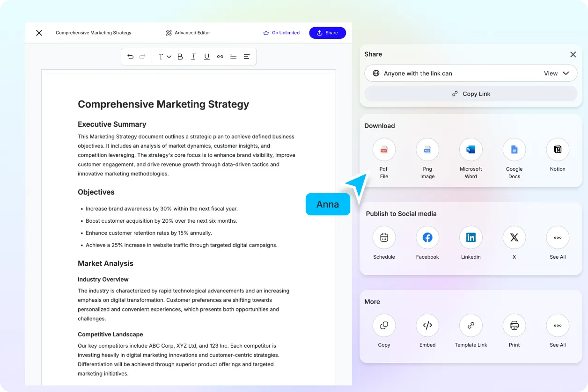Click the Anna collaborator cursor label
Viewport: 588px width, 392px height.
[328, 204]
